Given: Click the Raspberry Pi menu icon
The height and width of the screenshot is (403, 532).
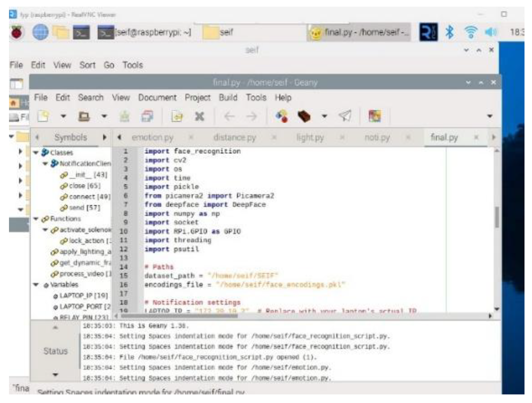Looking at the screenshot, I should pos(16,32).
